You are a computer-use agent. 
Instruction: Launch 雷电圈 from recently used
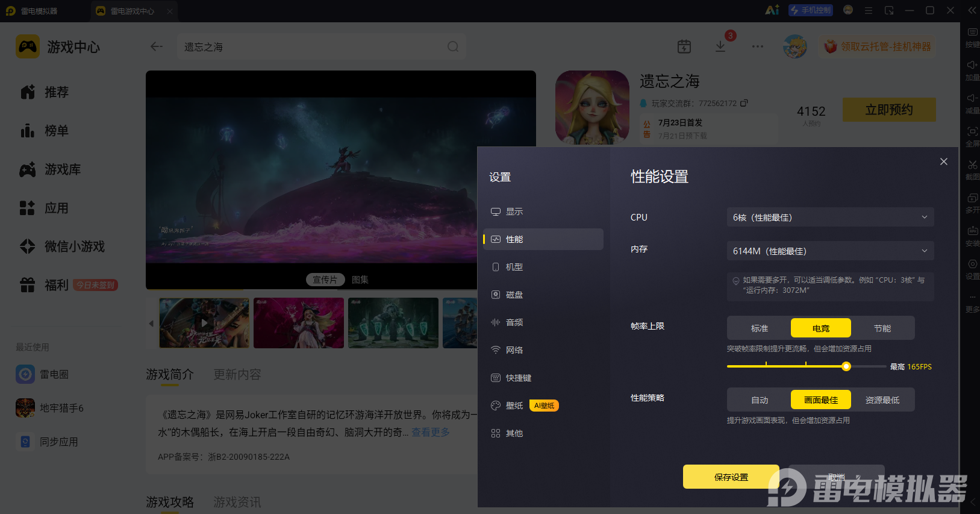(x=42, y=374)
